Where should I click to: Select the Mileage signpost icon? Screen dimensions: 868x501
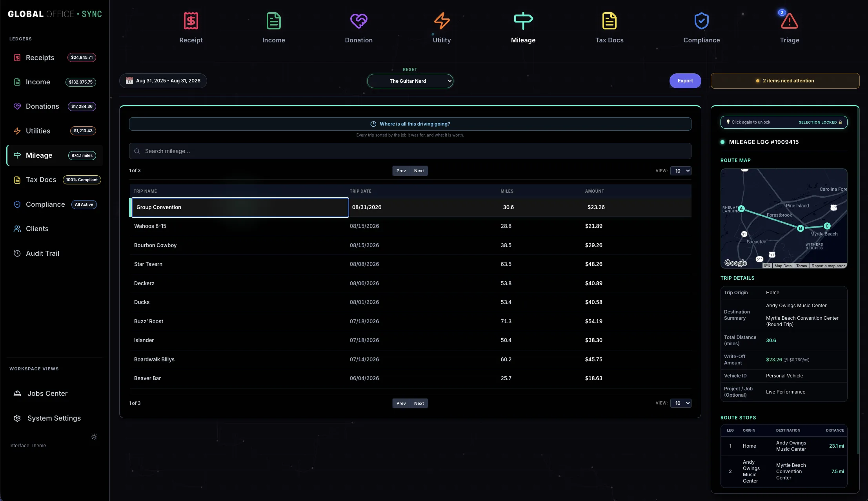(x=523, y=21)
